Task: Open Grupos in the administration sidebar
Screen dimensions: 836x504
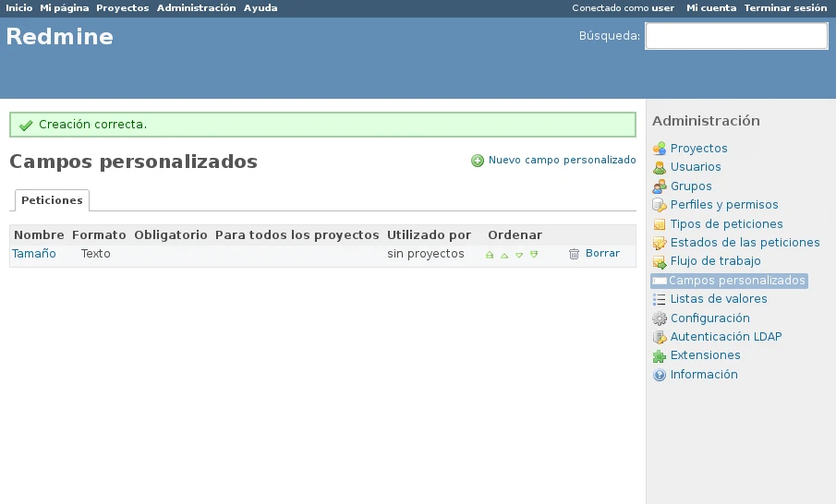Action: coord(690,186)
